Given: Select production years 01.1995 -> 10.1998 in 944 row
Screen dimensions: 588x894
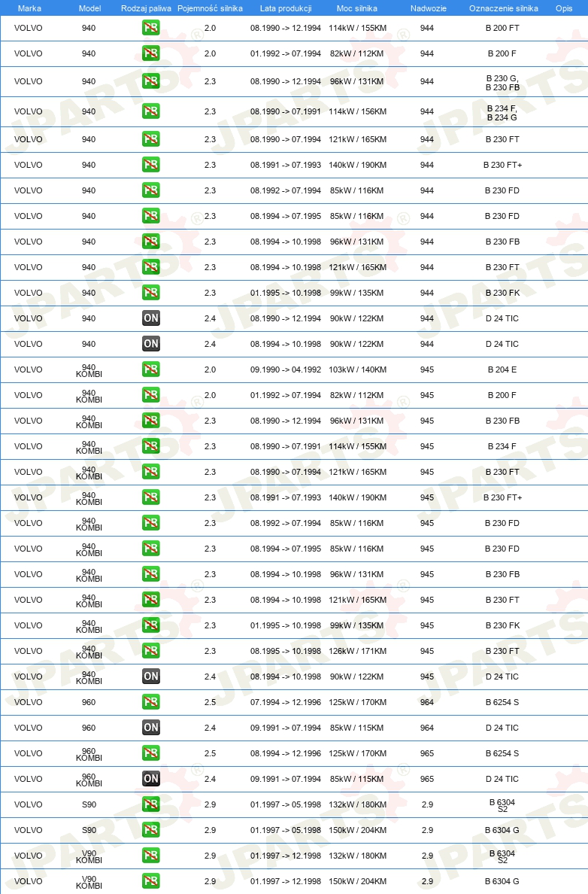Looking at the screenshot, I should point(286,293).
